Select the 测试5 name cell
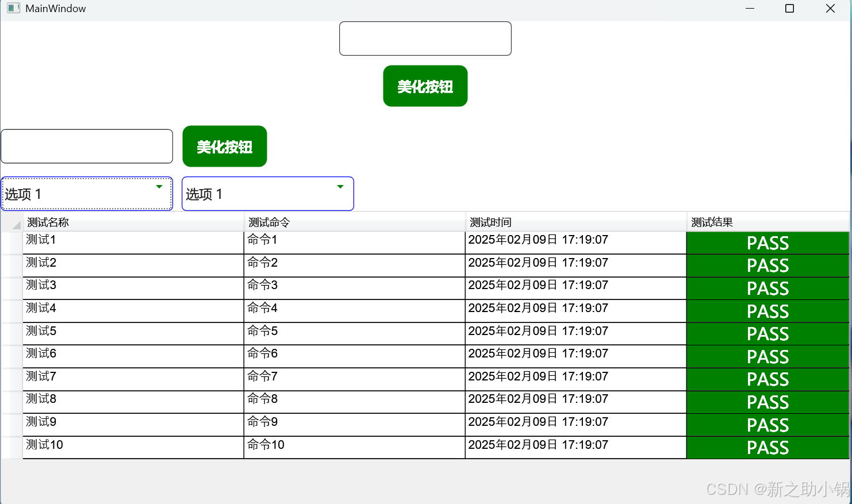The image size is (852, 504). click(133, 334)
